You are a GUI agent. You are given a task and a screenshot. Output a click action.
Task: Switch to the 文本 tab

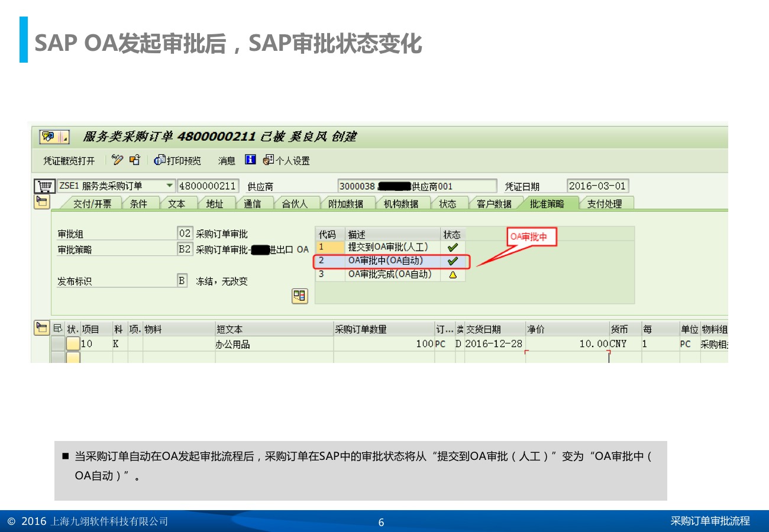pyautogui.click(x=176, y=203)
